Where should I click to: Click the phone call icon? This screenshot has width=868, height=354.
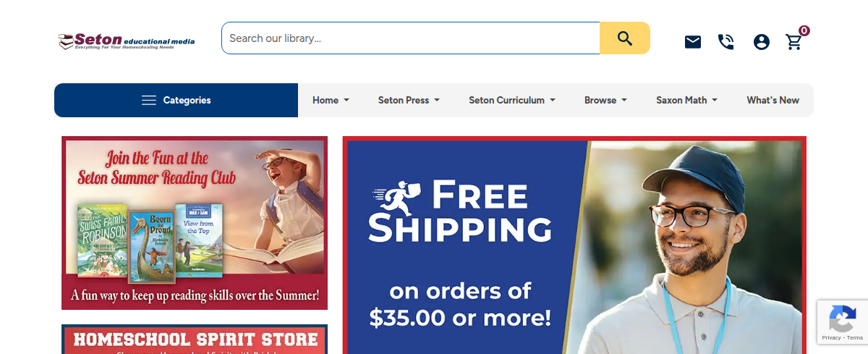coord(726,42)
